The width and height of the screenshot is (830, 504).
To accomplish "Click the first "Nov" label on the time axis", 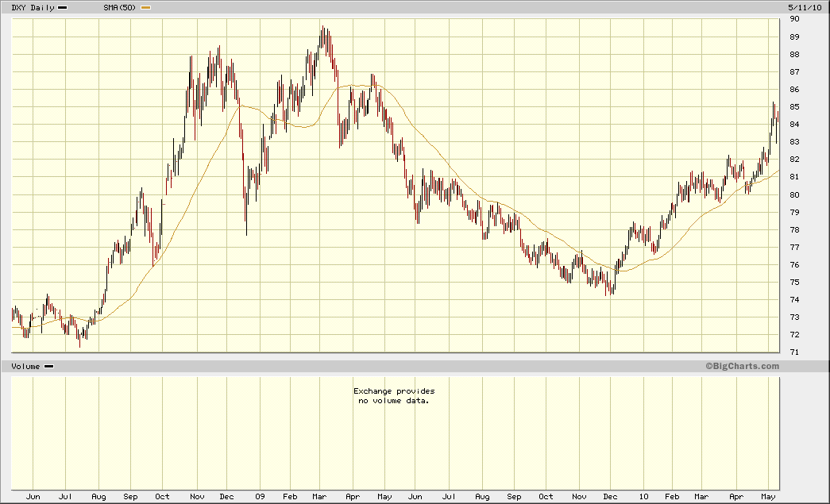I will [197, 497].
